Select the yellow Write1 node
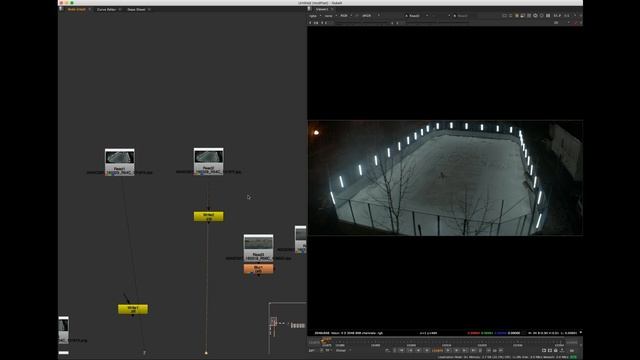 [x=133, y=309]
